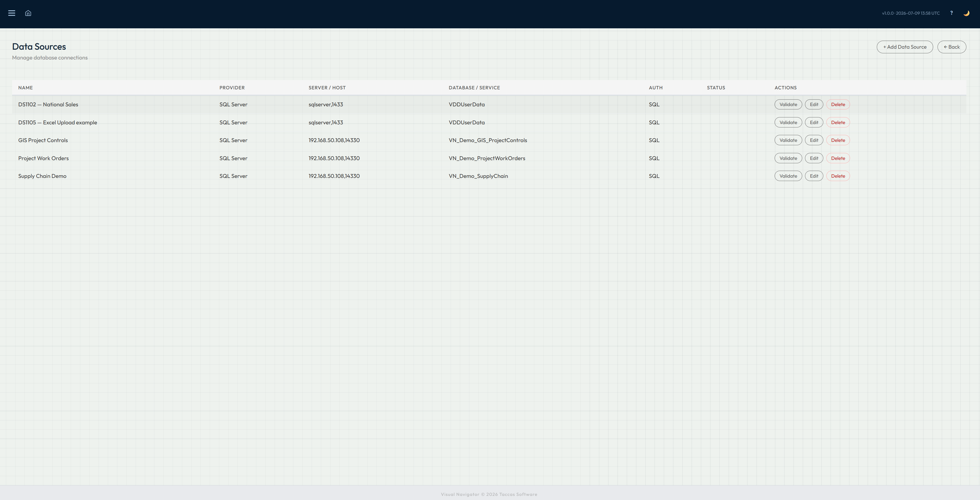Click SQL Server provider in Supply Chain row
Screen dimensions: 980x500
(x=233, y=176)
